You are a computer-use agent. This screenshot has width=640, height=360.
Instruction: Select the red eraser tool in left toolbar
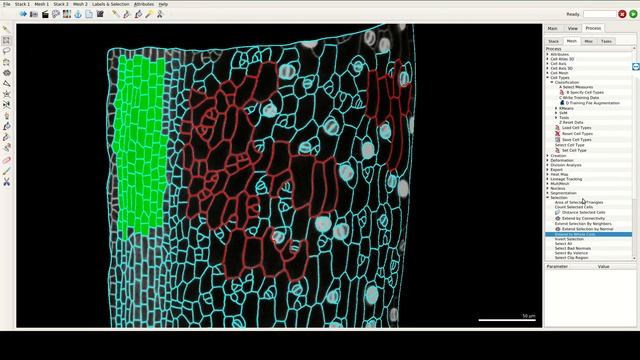pyautogui.click(x=7, y=160)
